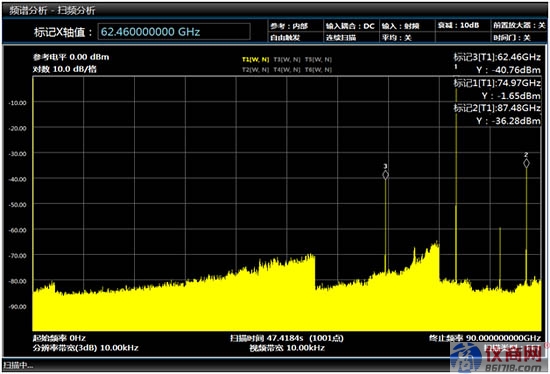
Task: Select marker 1 indicator near top
Action: 456,66
